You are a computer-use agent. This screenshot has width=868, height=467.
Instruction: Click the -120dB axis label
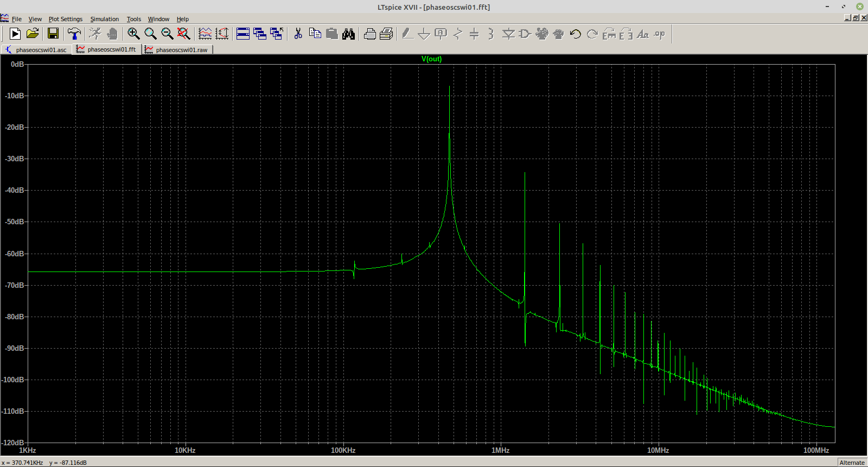[13, 443]
